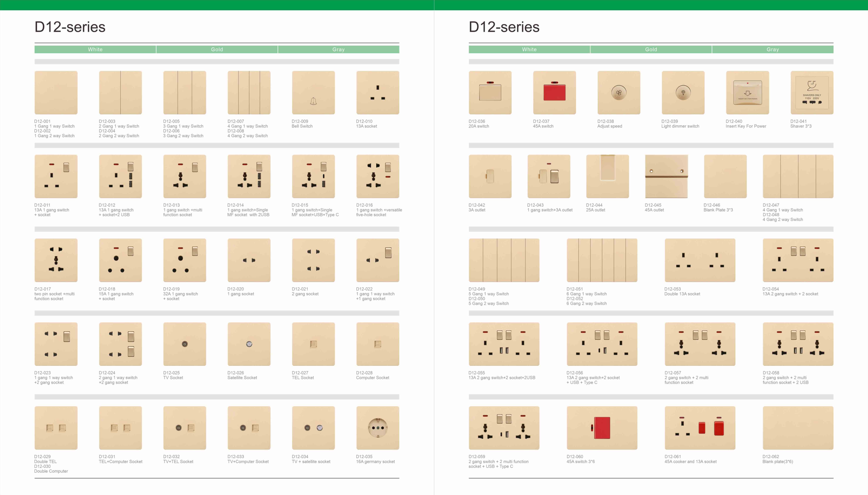Click the D12-034 TV + satellite socket image

pyautogui.click(x=313, y=428)
